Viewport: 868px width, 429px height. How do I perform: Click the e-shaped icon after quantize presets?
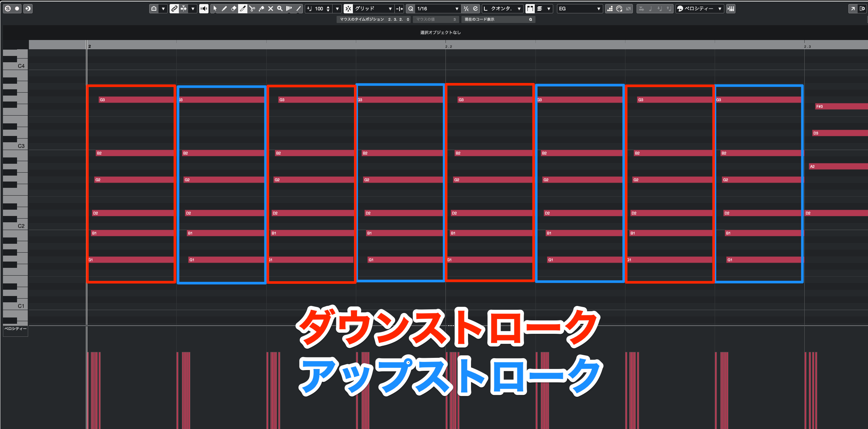475,9
